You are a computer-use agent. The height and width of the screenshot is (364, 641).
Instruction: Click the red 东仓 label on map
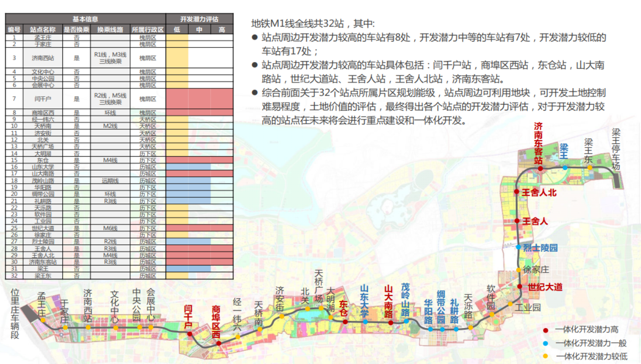344,309
